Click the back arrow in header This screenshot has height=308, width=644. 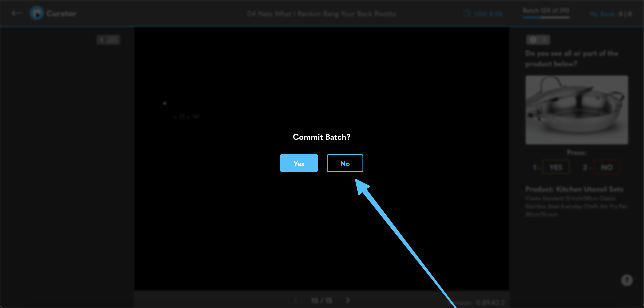tap(17, 13)
